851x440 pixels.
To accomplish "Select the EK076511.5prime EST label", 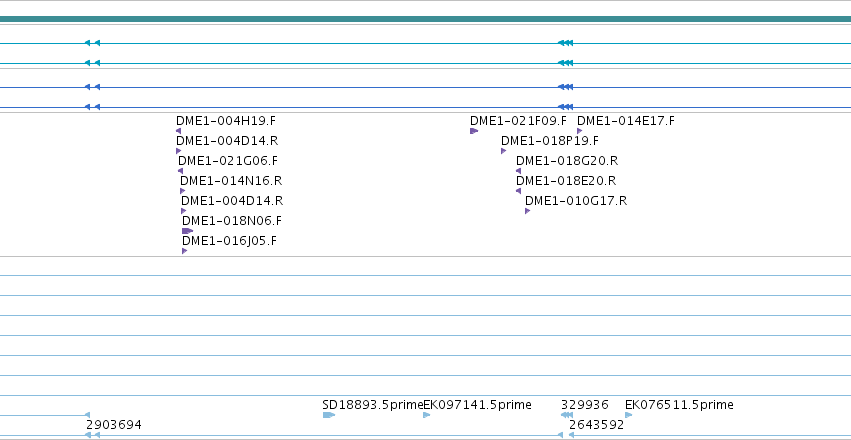I will pyautogui.click(x=679, y=405).
